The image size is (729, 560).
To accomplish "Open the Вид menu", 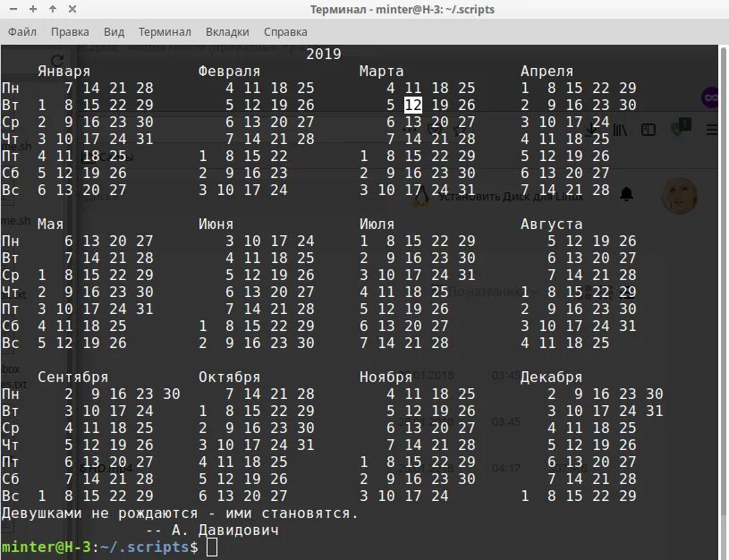I will coord(114,31).
